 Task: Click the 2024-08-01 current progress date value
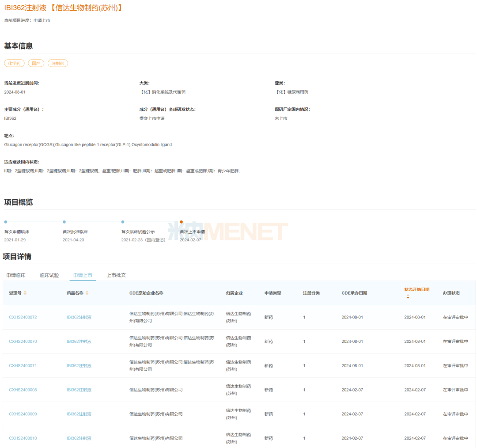pos(15,92)
